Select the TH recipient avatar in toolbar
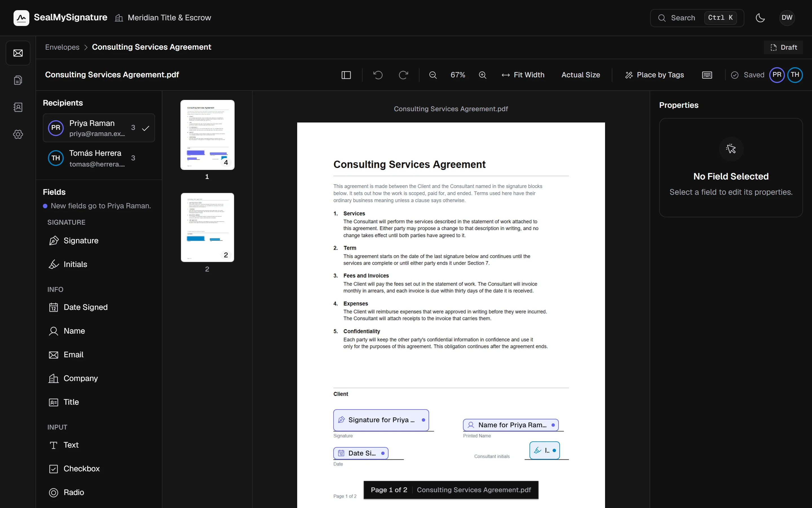Image resolution: width=812 pixels, height=508 pixels. 795,75
